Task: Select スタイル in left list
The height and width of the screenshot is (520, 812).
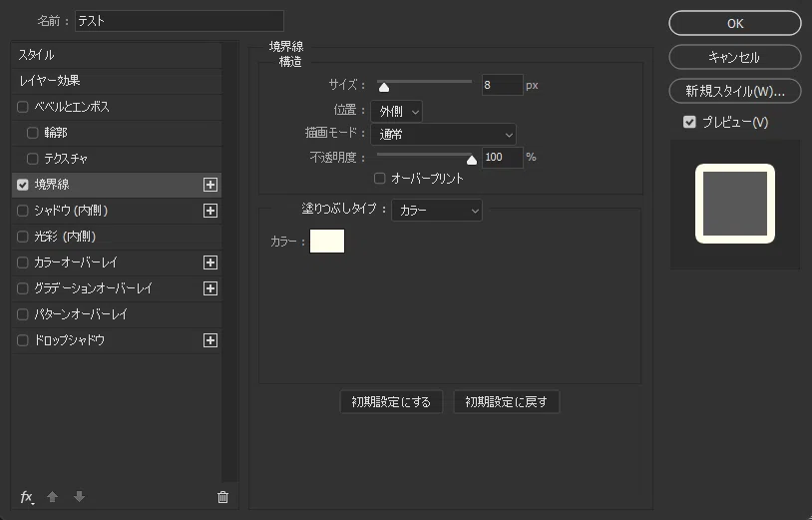Action: point(117,56)
